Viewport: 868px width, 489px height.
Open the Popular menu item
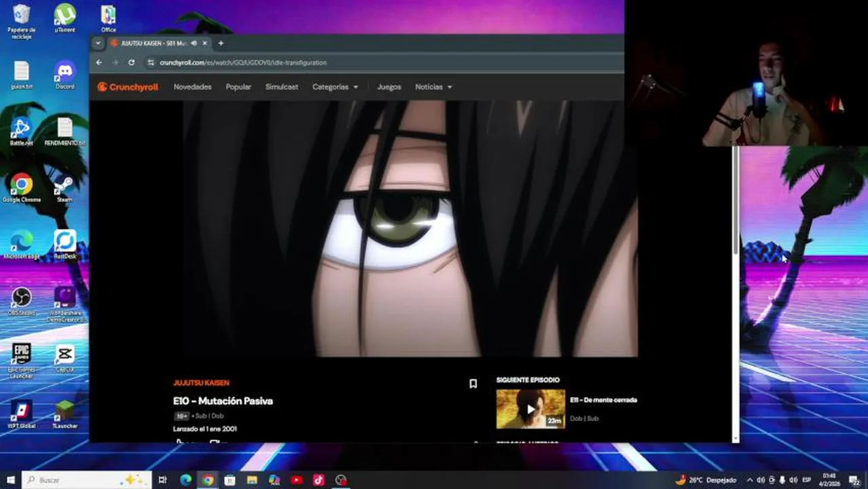point(238,87)
